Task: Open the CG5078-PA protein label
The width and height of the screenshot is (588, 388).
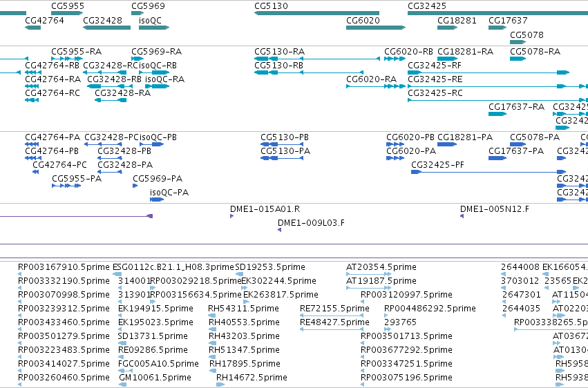Action: [535, 137]
